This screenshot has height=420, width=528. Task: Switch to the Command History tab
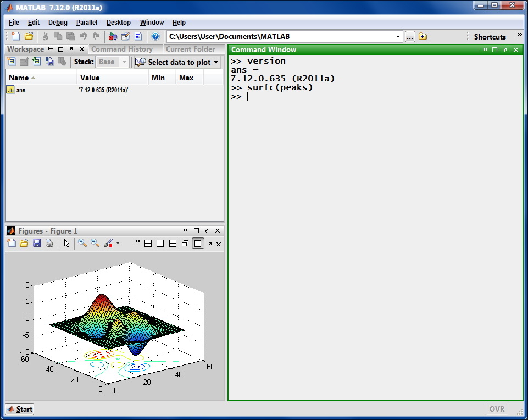[x=121, y=49]
